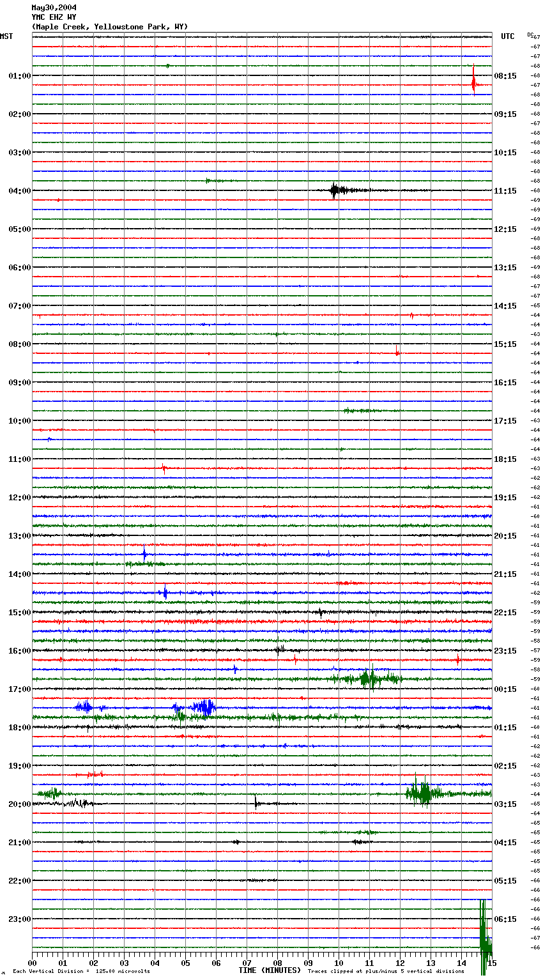Viewport: 543px width, 980px height.
Task: Click minute tick label 00 on axis
Action: click(x=32, y=963)
